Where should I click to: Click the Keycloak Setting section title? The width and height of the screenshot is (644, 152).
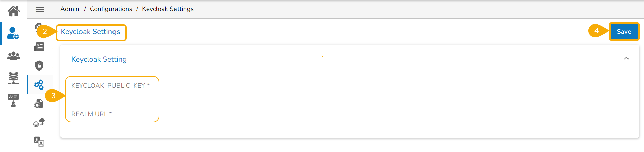[x=99, y=59]
